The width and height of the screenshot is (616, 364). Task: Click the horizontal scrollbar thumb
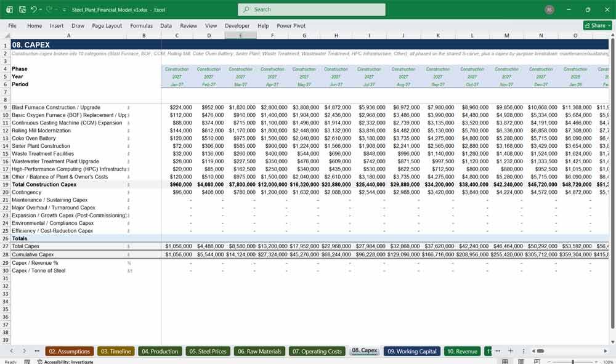(541, 351)
